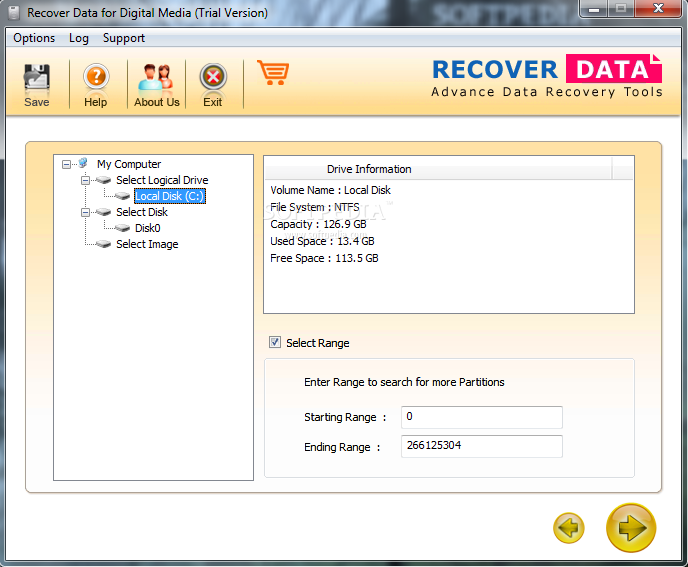Open the Log menu
The height and width of the screenshot is (567, 688).
point(79,38)
